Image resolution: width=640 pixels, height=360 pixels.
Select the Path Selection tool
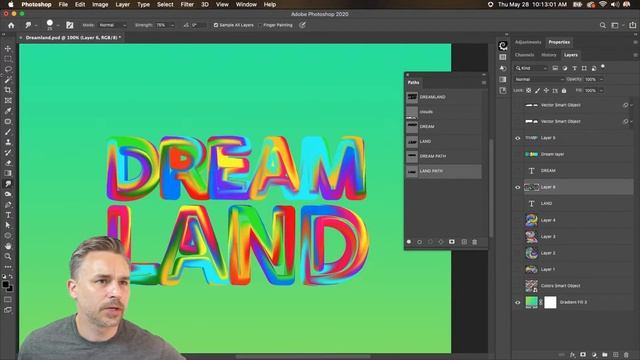(8, 225)
